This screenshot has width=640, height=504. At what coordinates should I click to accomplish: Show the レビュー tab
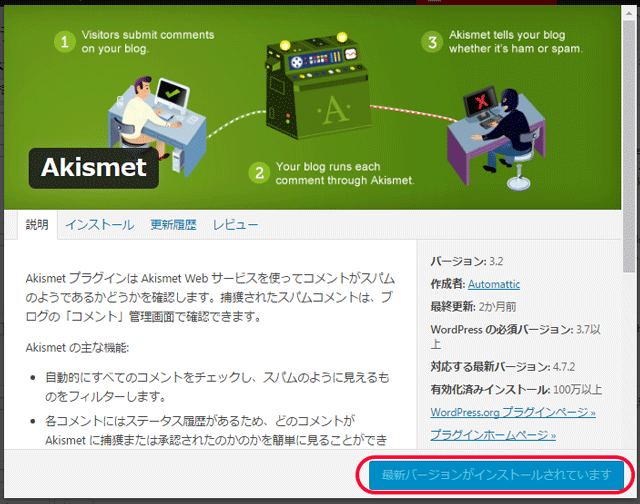click(235, 224)
